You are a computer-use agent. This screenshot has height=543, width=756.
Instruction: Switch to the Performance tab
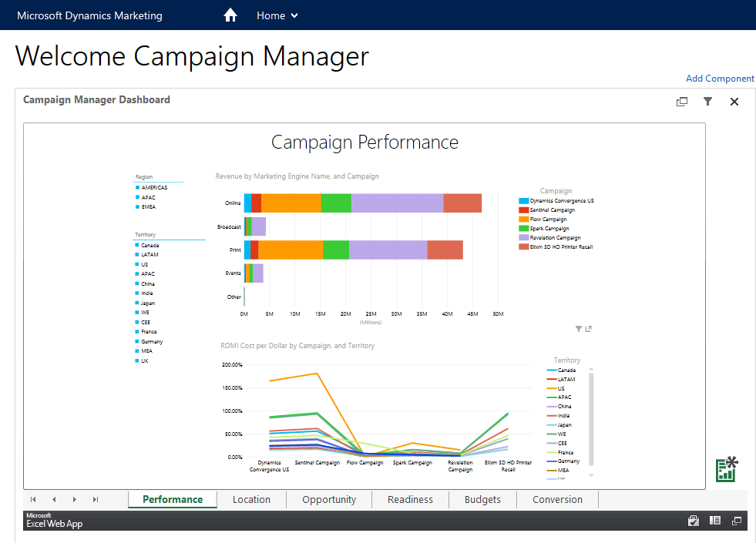click(173, 500)
